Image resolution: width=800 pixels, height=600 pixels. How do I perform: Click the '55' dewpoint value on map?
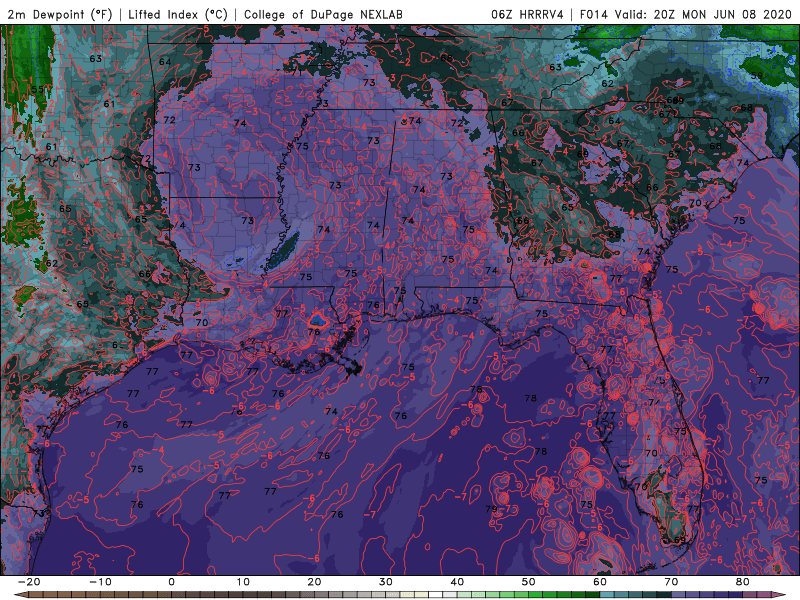pyautogui.click(x=37, y=89)
